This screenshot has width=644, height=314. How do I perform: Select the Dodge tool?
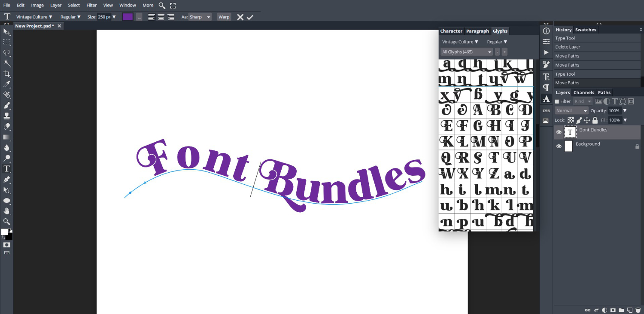click(x=7, y=158)
